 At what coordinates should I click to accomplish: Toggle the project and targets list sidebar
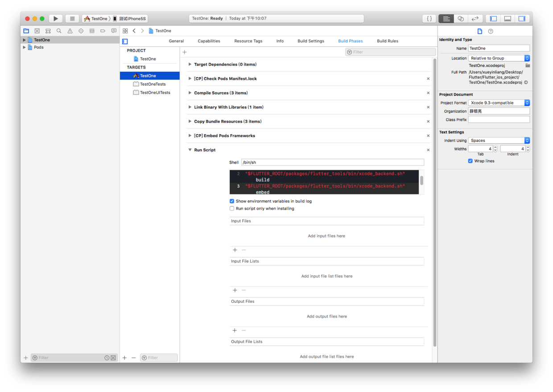(x=125, y=41)
